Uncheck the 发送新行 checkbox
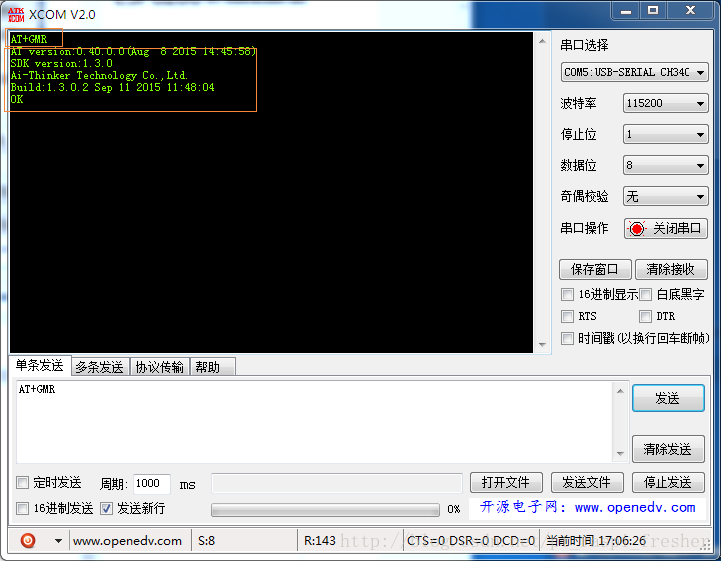Image resolution: width=721 pixels, height=561 pixels. 106,508
